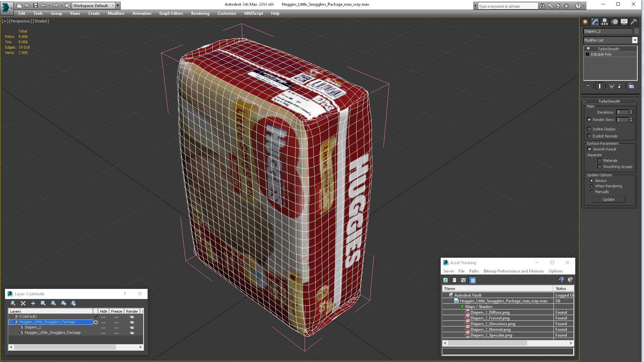Switch Asset Tracking to table view icon

473,280
